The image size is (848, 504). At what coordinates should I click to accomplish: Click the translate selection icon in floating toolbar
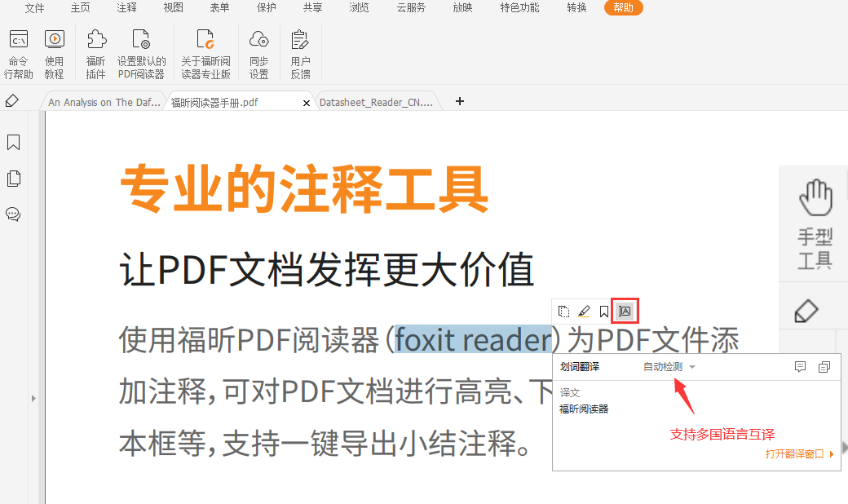(x=625, y=311)
